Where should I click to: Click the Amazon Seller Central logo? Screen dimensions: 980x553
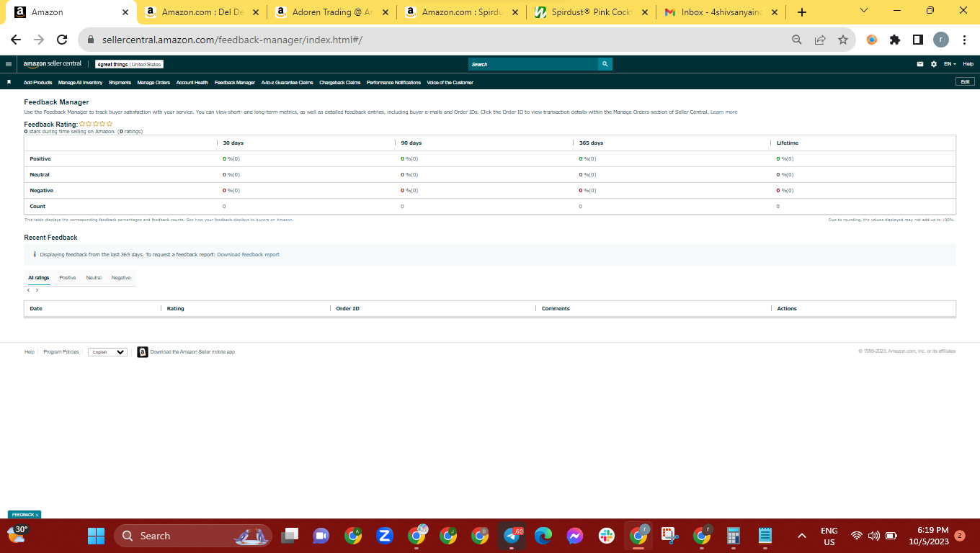(x=53, y=64)
